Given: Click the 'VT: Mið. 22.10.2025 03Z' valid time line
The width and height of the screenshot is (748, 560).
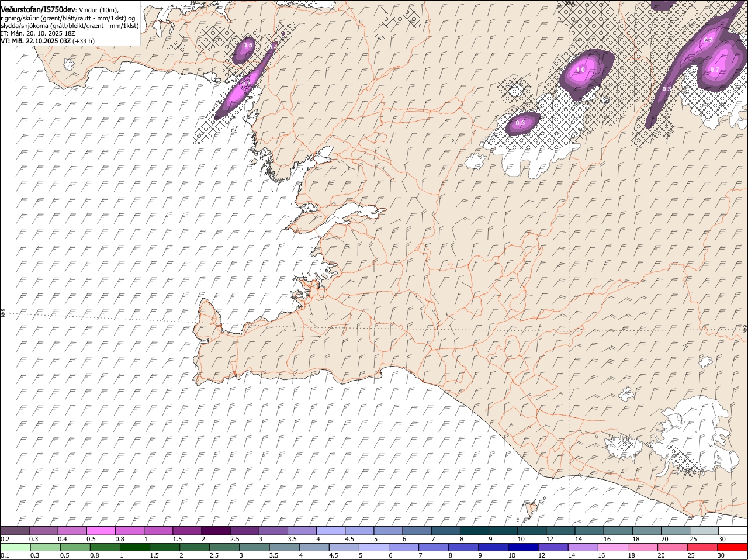Looking at the screenshot, I should [x=36, y=41].
